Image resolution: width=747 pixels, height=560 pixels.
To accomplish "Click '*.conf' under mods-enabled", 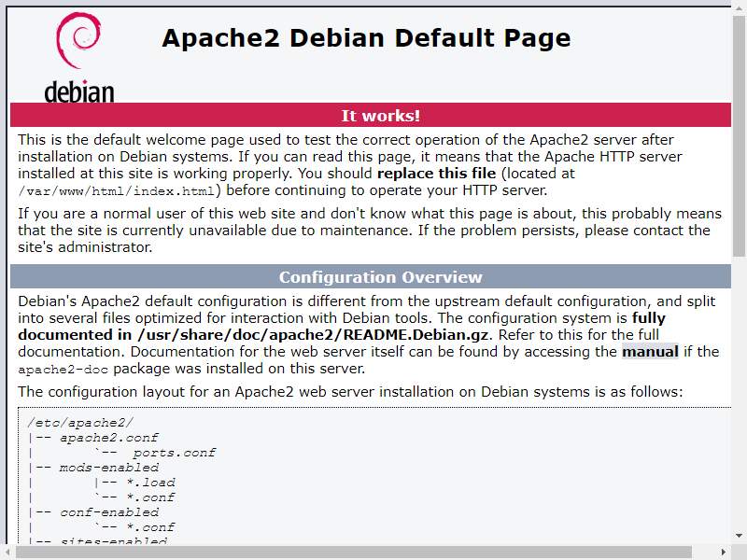I will point(150,497).
